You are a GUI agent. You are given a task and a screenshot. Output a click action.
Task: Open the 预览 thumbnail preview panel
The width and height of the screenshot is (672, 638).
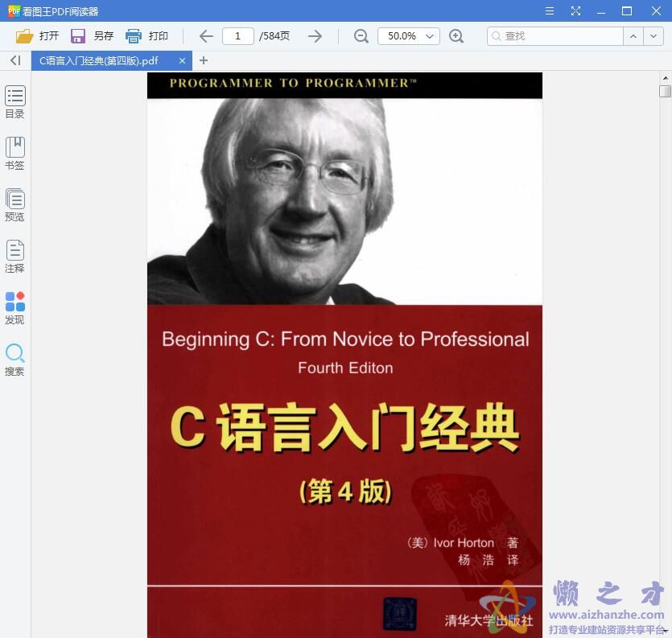pos(15,205)
